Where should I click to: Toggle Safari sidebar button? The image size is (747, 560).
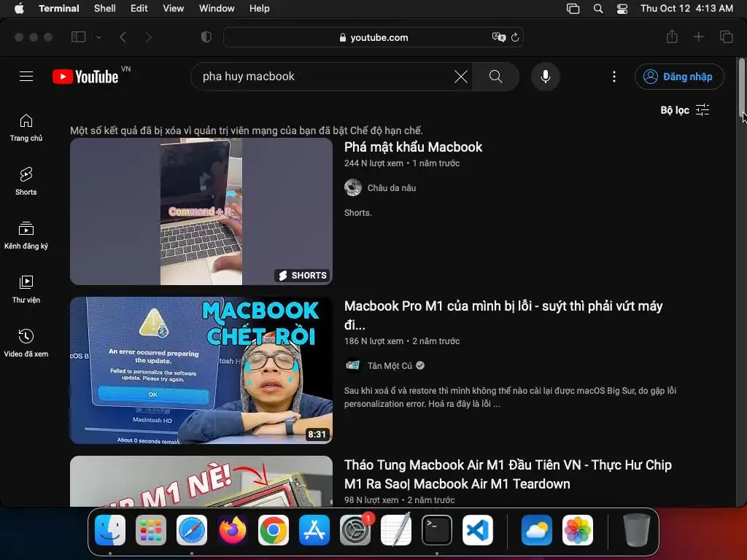tap(78, 36)
